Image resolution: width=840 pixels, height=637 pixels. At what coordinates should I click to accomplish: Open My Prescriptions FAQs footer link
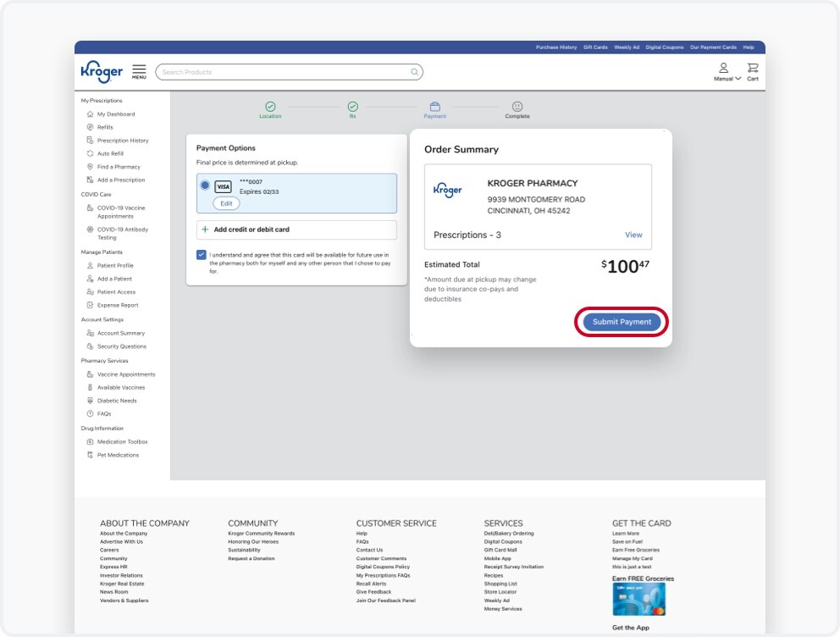tap(383, 575)
